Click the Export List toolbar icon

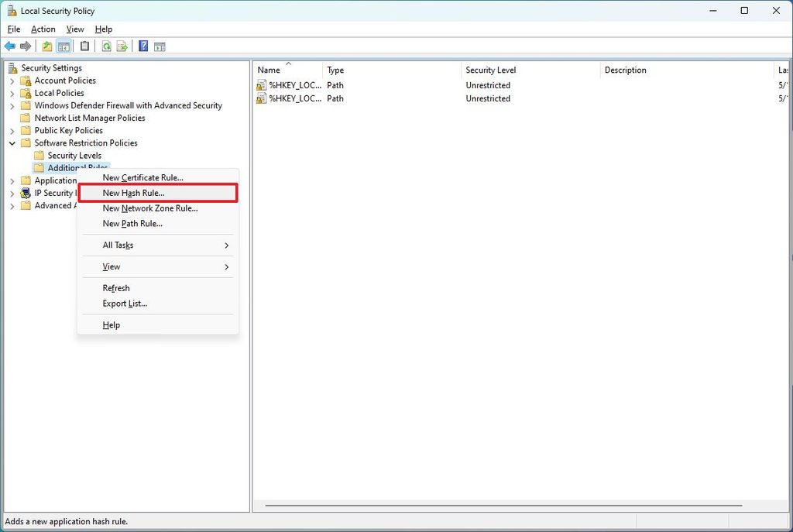pos(122,46)
